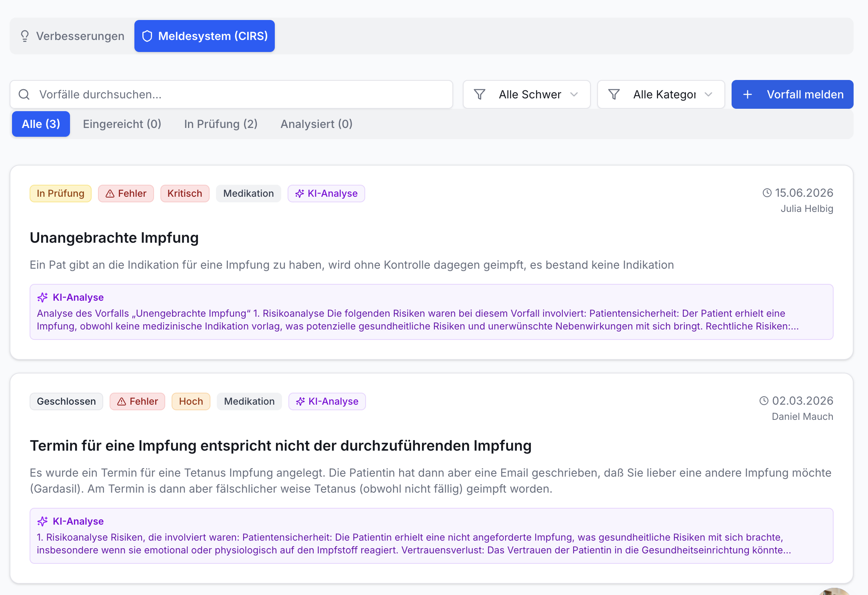Select the Meldesystem (CIRS) tab

204,36
